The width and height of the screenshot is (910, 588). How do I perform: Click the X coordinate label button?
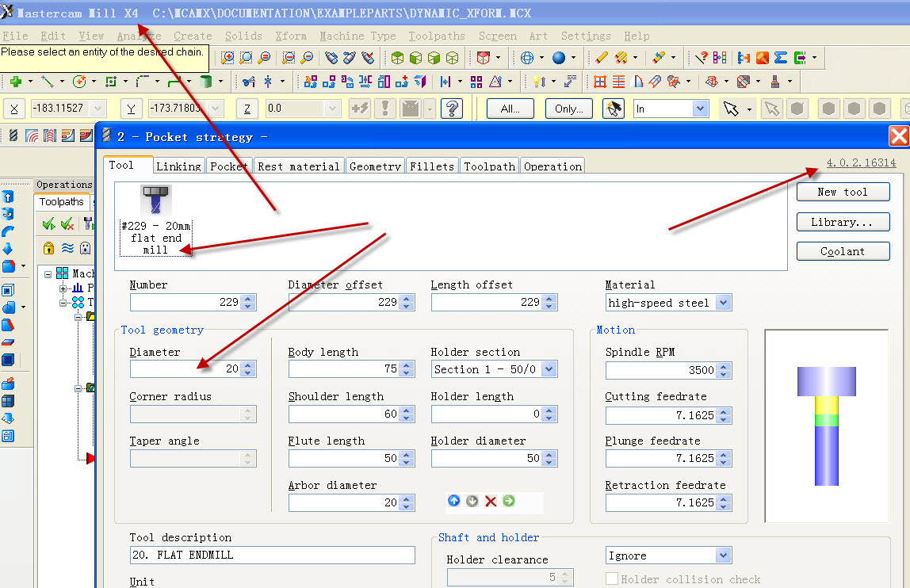pyautogui.click(x=14, y=109)
